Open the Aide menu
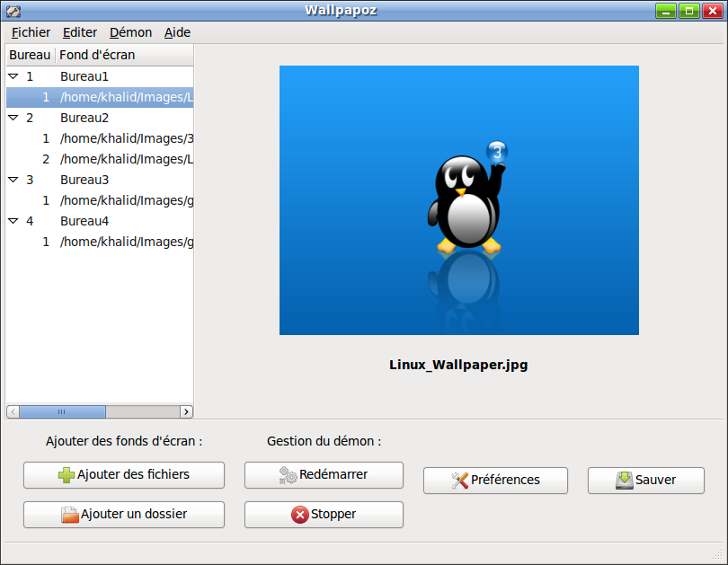Image resolution: width=728 pixels, height=565 pixels. (x=177, y=32)
